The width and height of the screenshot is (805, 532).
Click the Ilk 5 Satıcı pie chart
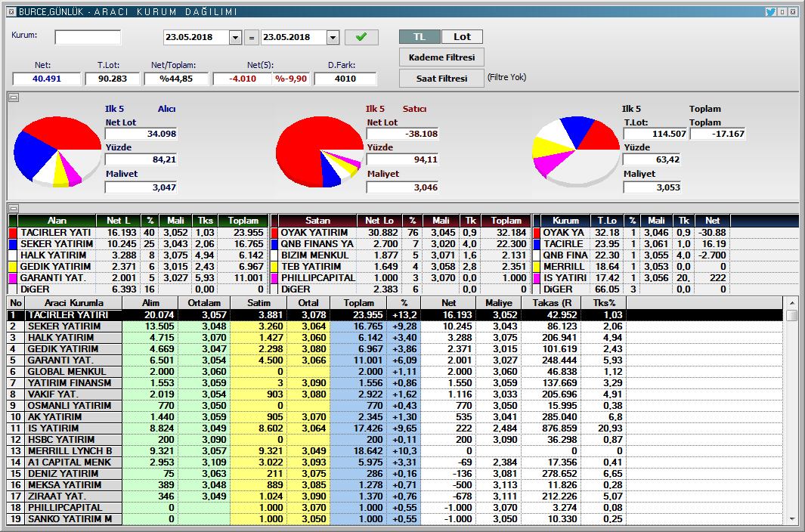point(319,151)
